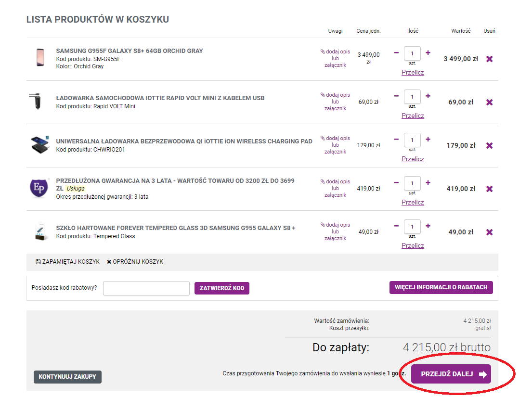
Task: Open wireless charging pad product thumbnail
Action: point(39,145)
